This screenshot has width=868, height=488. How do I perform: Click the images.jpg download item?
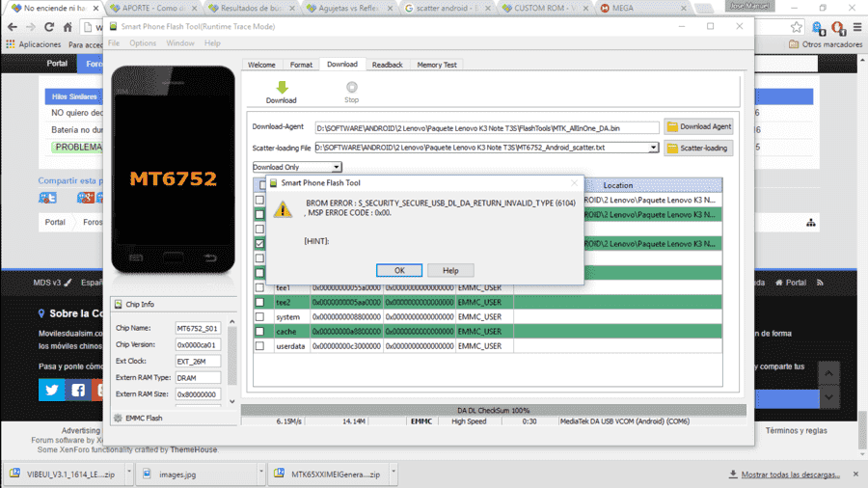197,474
